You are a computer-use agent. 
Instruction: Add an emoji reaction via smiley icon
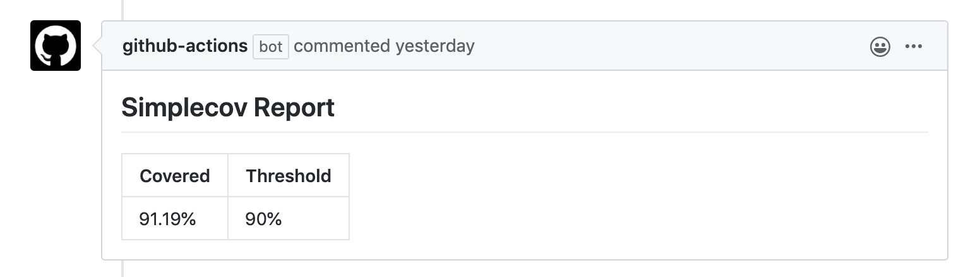coord(880,47)
